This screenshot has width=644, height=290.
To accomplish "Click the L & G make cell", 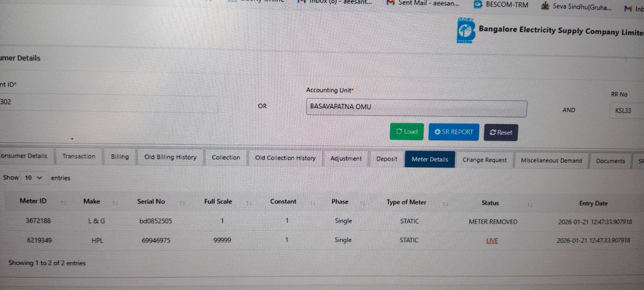I will point(97,221).
